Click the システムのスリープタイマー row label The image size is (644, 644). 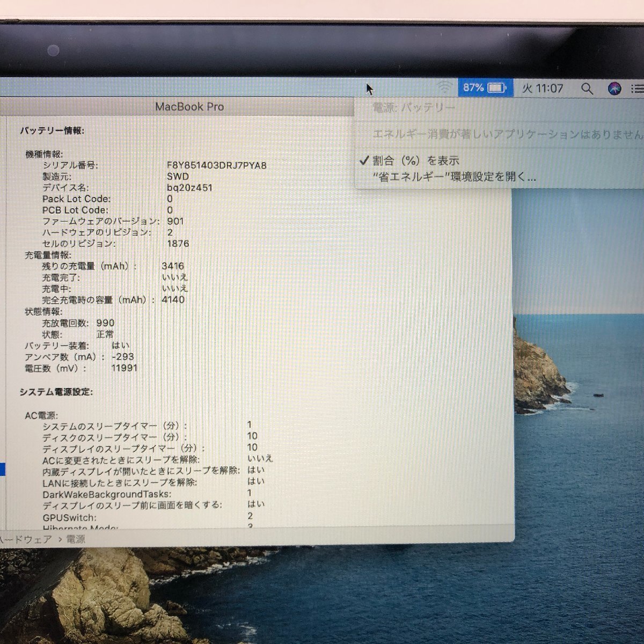coord(115,426)
